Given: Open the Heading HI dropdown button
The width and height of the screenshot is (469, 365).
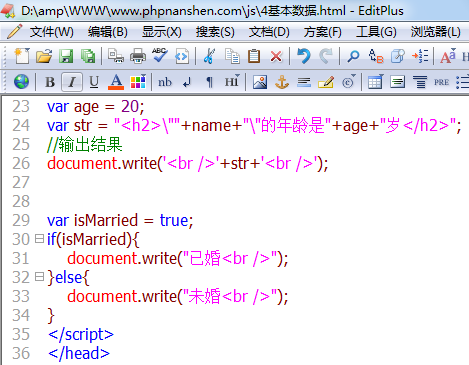Looking at the screenshot, I should tap(232, 82).
